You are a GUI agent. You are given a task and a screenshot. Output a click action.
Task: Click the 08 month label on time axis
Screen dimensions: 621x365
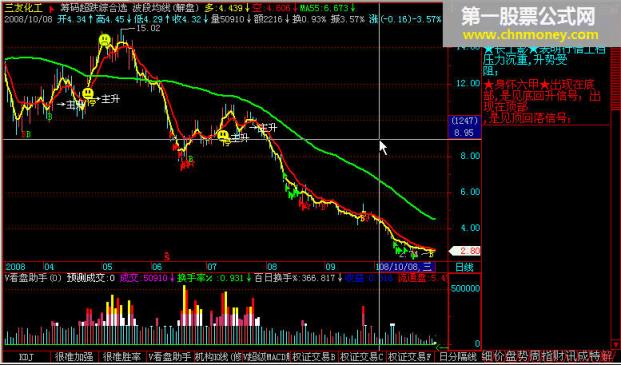point(272,267)
